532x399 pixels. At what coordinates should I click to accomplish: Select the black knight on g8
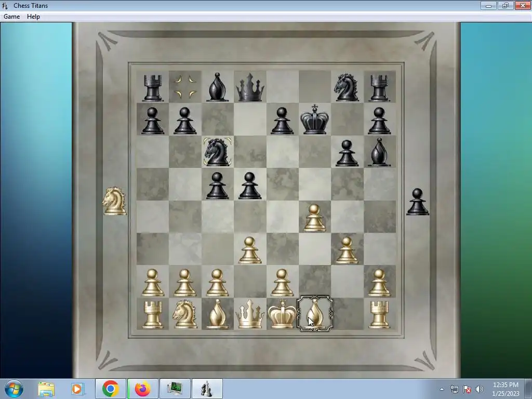(x=347, y=87)
